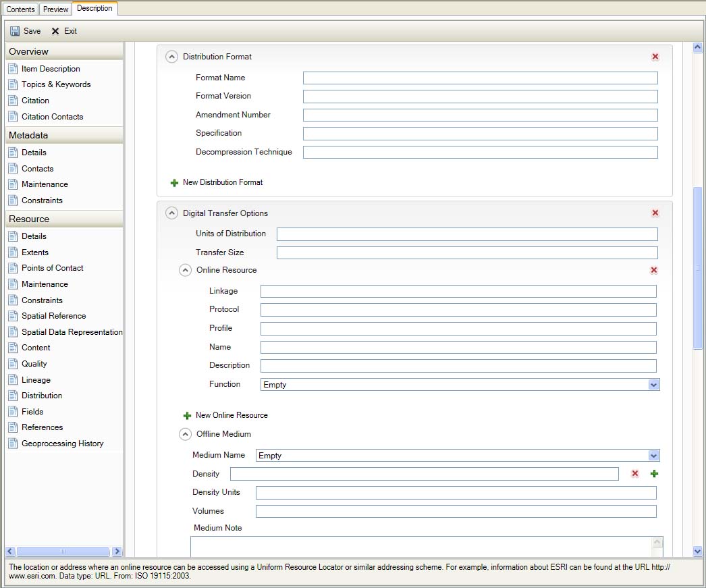The image size is (706, 588).
Task: Delete the Distribution Format section via red X
Action: tap(655, 57)
